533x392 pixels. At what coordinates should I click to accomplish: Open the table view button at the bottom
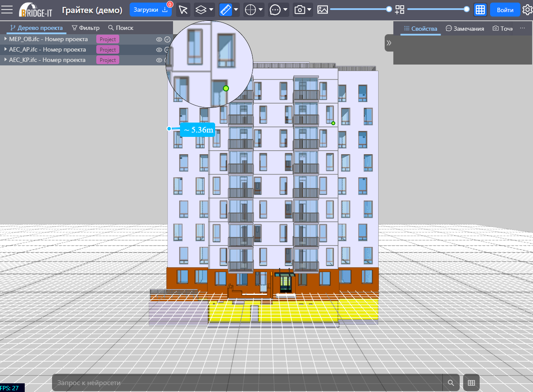[471, 382]
